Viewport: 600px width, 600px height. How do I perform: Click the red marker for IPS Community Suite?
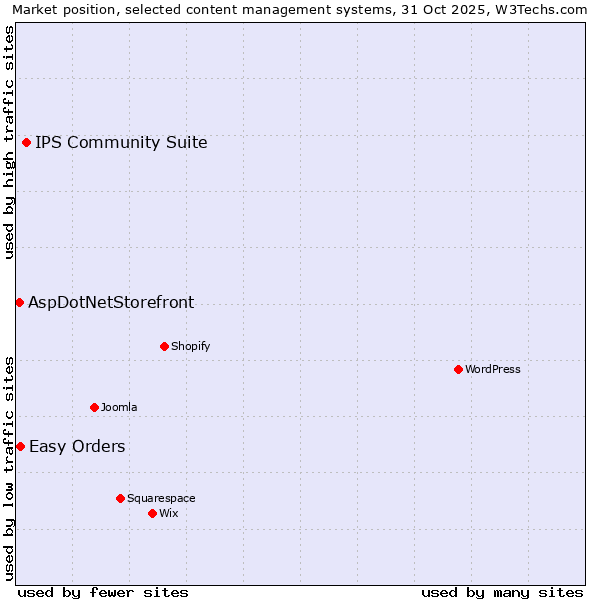point(27,142)
